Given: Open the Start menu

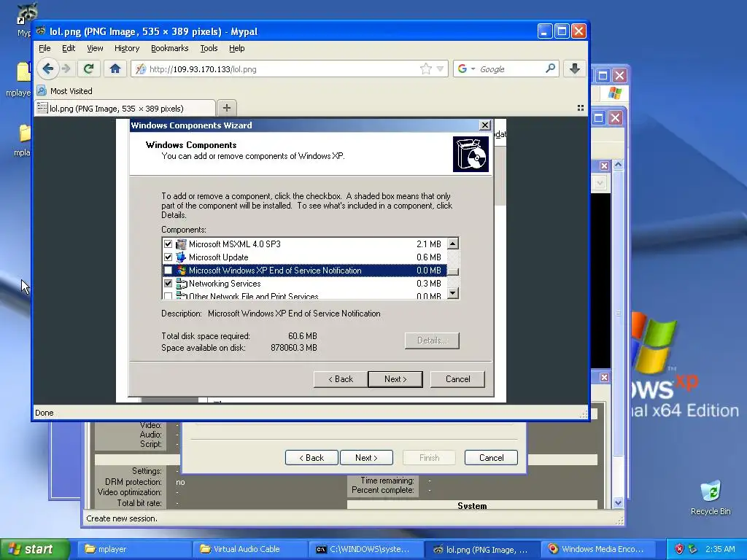Looking at the screenshot, I should tap(35, 549).
